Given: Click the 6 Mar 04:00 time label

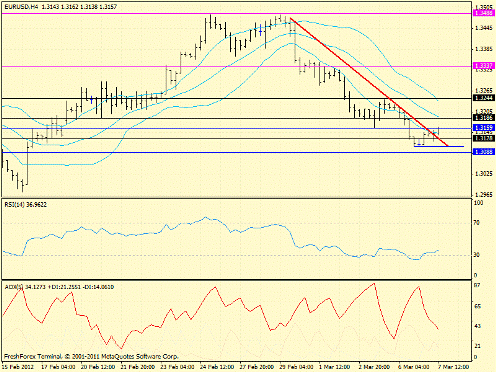Looking at the screenshot, I should (x=414, y=367).
